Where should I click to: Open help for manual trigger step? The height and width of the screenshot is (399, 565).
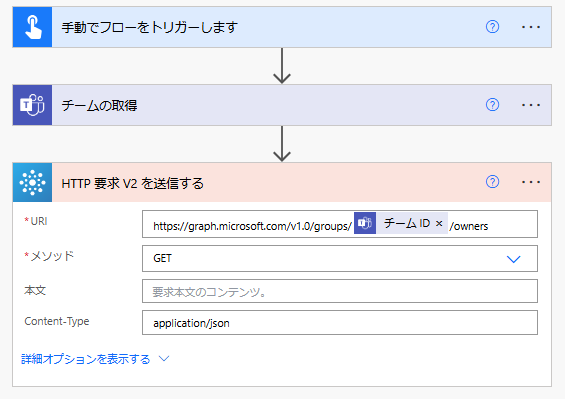tap(492, 27)
